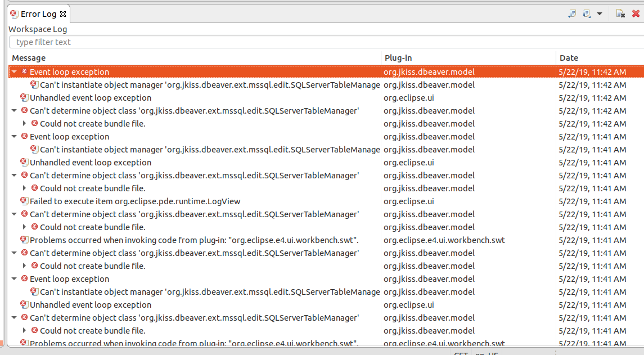Click the highlighted row's '5/22/19, 11:42 AM' date

pyautogui.click(x=592, y=72)
